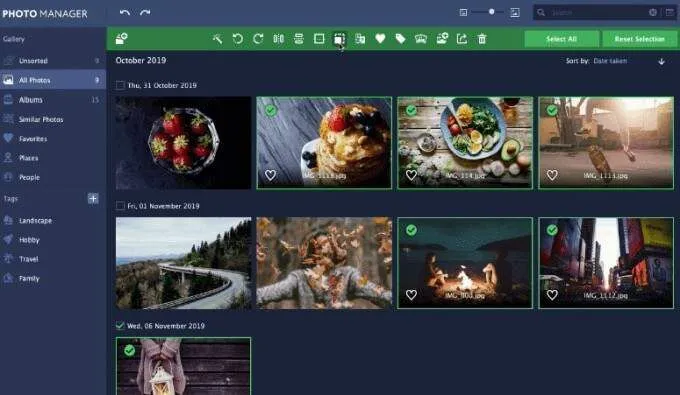The height and width of the screenshot is (395, 680).
Task: Click the undo arrow in the title bar
Action: click(x=125, y=13)
